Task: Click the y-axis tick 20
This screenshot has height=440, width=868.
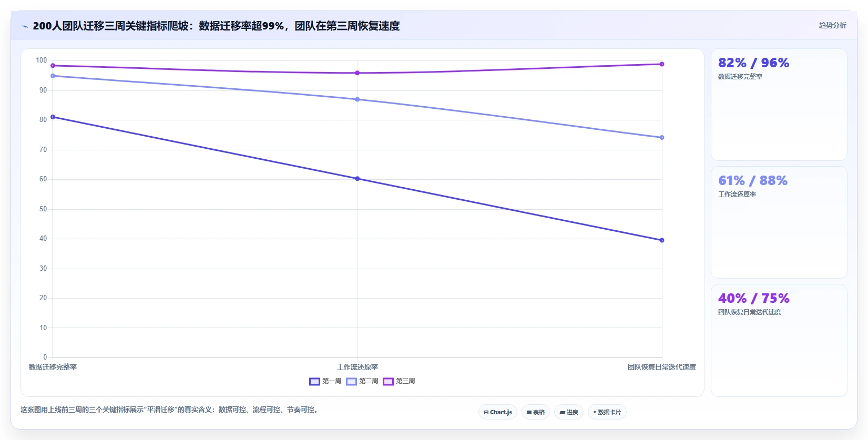Action: (43, 298)
